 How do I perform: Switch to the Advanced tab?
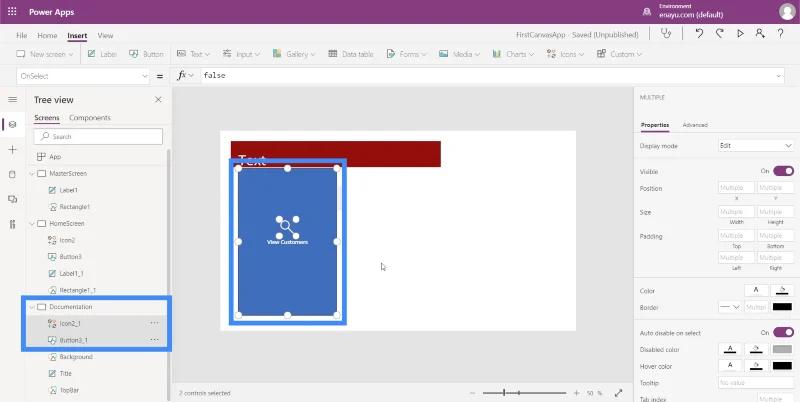point(695,125)
